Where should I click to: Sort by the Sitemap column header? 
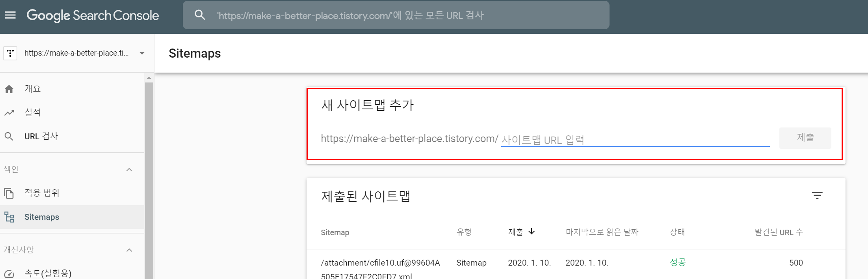335,232
